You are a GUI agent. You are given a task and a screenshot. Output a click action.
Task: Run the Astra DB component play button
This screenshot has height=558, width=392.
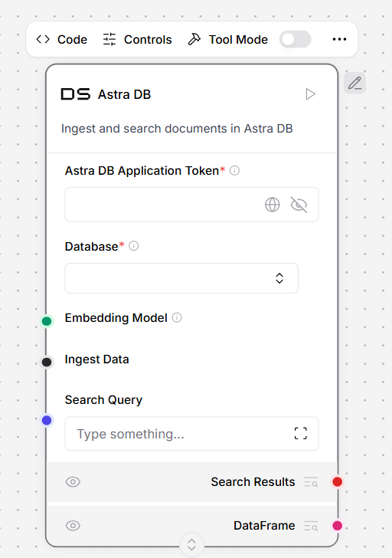[310, 94]
